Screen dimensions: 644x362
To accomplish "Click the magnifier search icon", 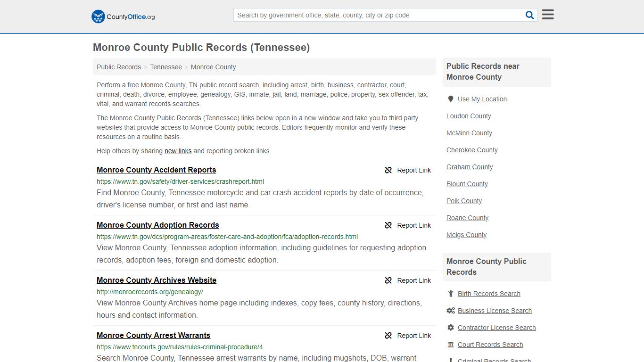I will tap(530, 15).
